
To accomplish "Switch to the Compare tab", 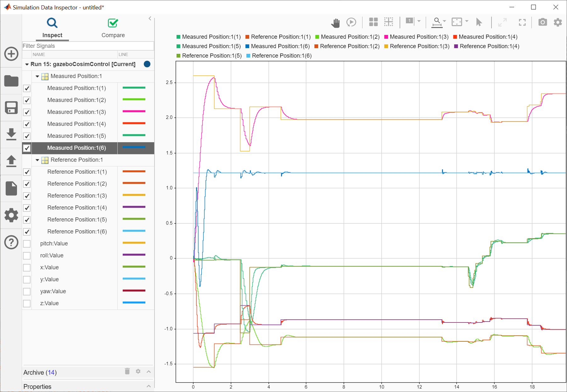I will pos(113,28).
